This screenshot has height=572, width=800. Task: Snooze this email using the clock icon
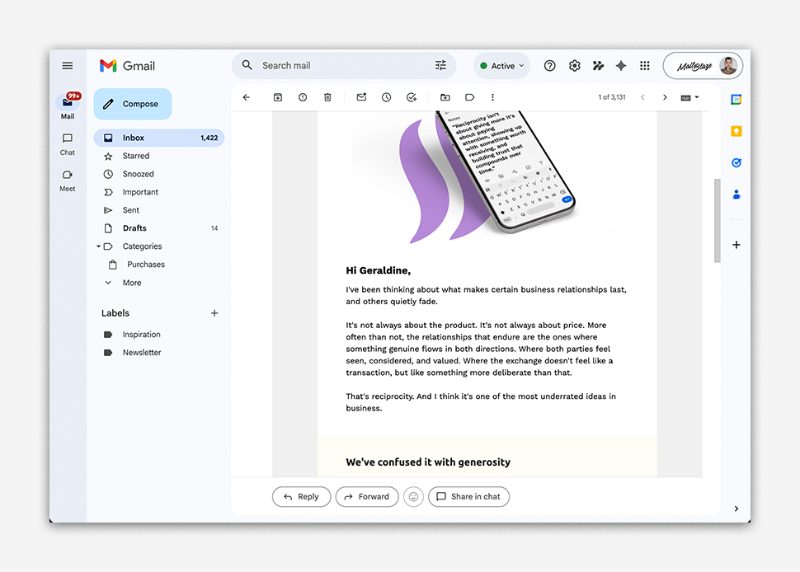point(386,97)
